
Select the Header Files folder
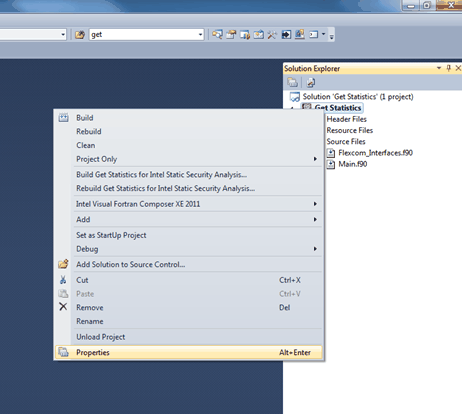point(347,119)
